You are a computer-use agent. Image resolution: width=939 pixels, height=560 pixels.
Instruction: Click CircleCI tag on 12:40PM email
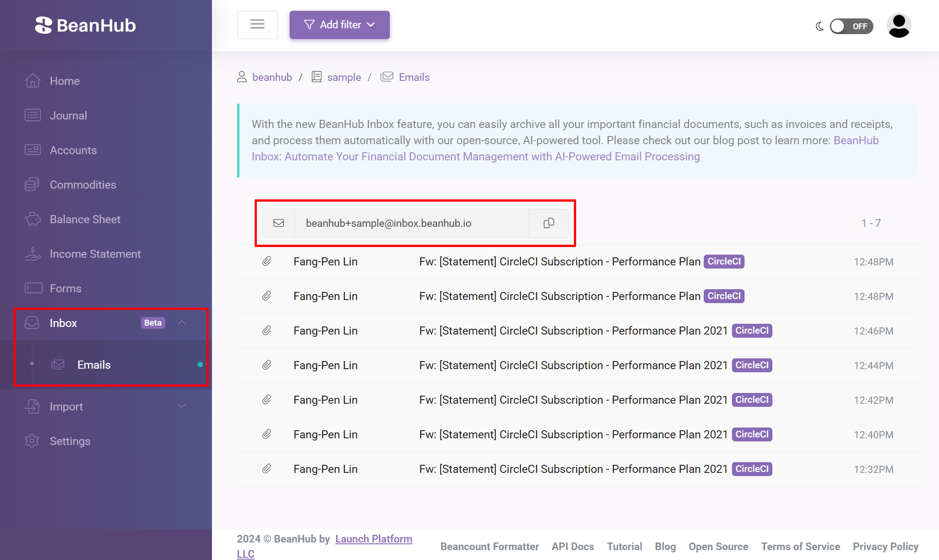click(752, 434)
